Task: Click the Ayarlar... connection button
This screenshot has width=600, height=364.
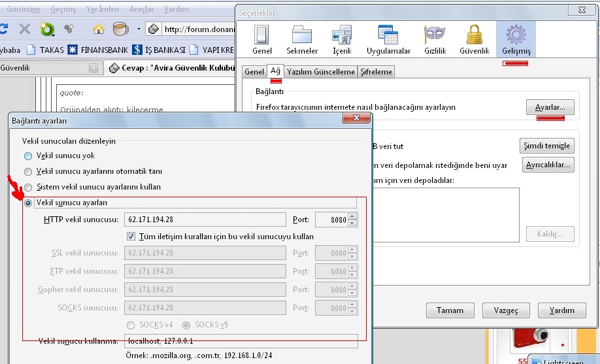Action: pos(550,107)
